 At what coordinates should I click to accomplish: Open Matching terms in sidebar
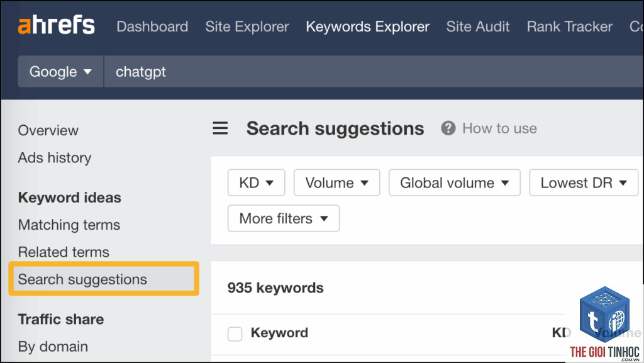(x=69, y=225)
